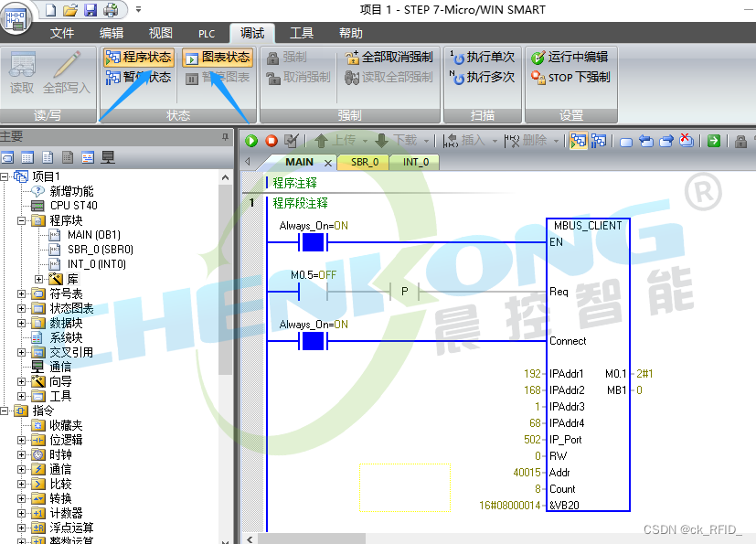Click 读取全部强制 read all forced
The height and width of the screenshot is (544, 756).
389,77
